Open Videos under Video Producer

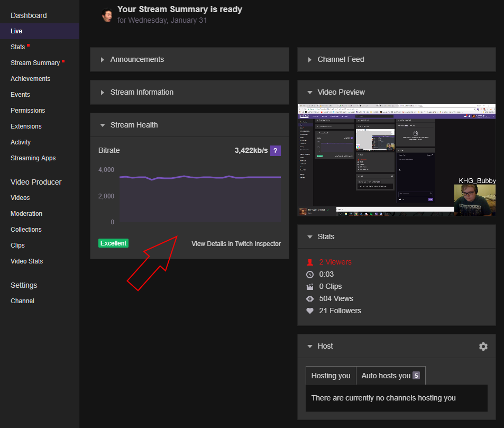[x=20, y=198]
